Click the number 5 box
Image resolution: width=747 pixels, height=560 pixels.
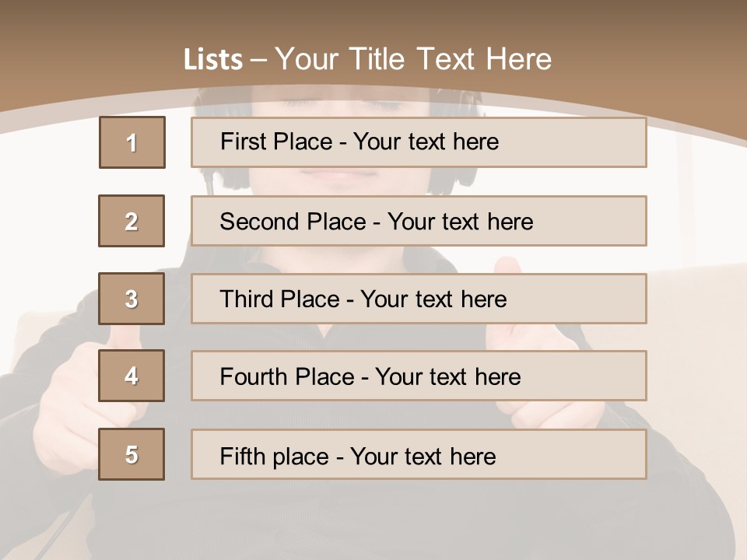click(132, 454)
